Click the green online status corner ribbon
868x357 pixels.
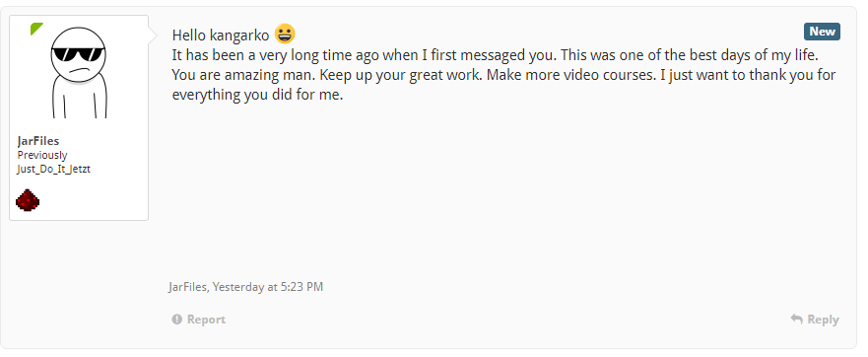(x=36, y=29)
